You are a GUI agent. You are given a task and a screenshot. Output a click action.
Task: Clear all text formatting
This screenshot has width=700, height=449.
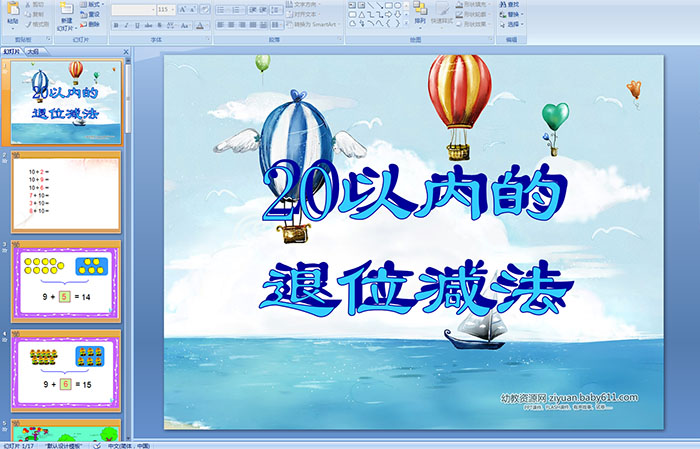pyautogui.click(x=205, y=9)
